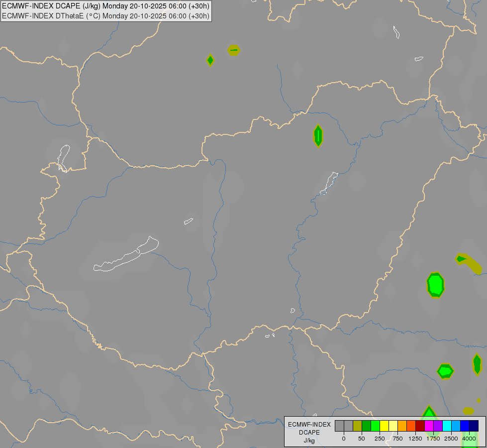Image resolution: width=487 pixels, height=448 pixels.
Task: Click the "750" value on the legend scale
Action: [x=397, y=439]
